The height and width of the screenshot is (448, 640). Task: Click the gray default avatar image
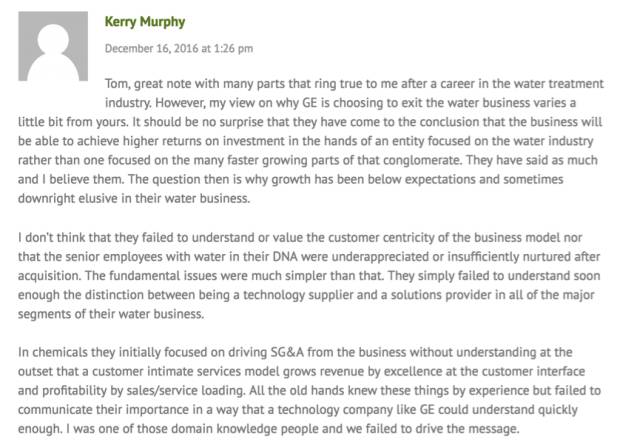click(x=53, y=46)
